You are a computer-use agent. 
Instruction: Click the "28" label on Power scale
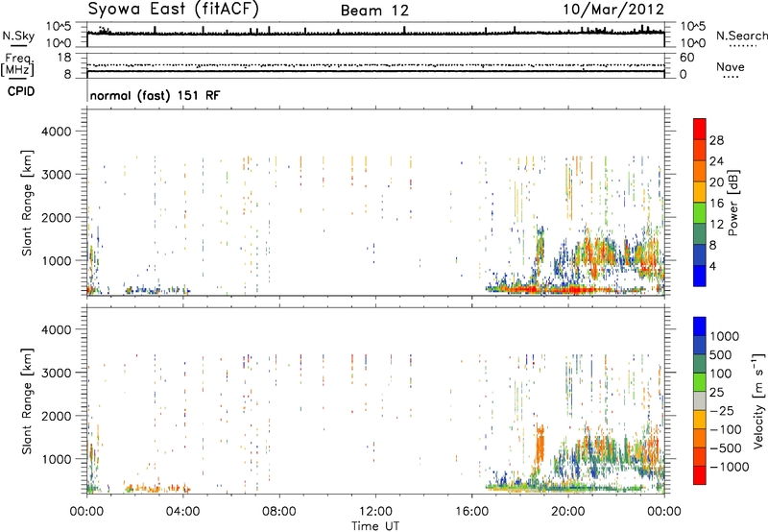pyautogui.click(x=716, y=140)
